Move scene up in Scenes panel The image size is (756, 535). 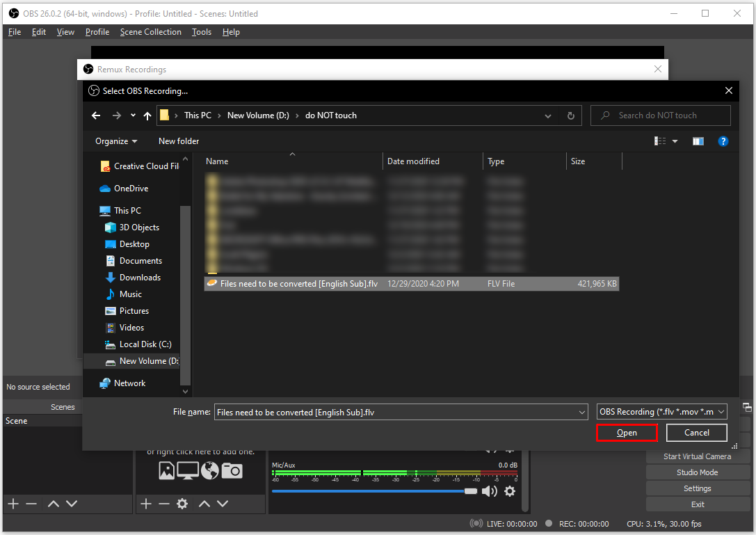54,504
